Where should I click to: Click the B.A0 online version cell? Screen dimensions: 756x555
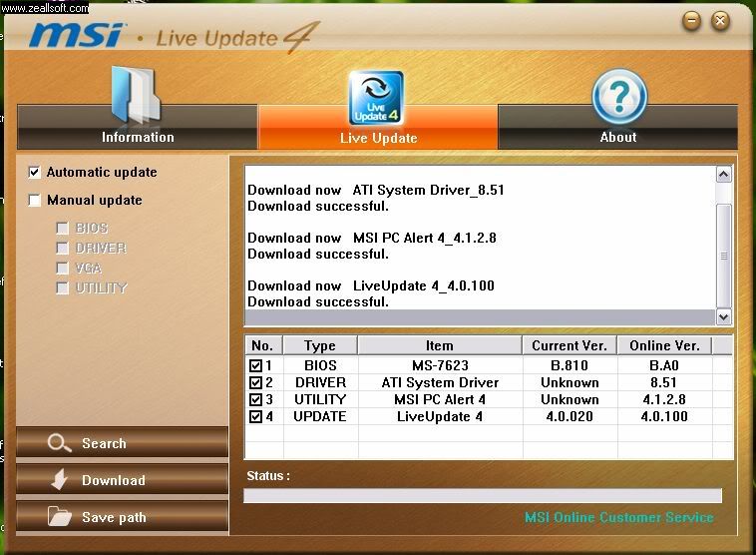pyautogui.click(x=664, y=365)
